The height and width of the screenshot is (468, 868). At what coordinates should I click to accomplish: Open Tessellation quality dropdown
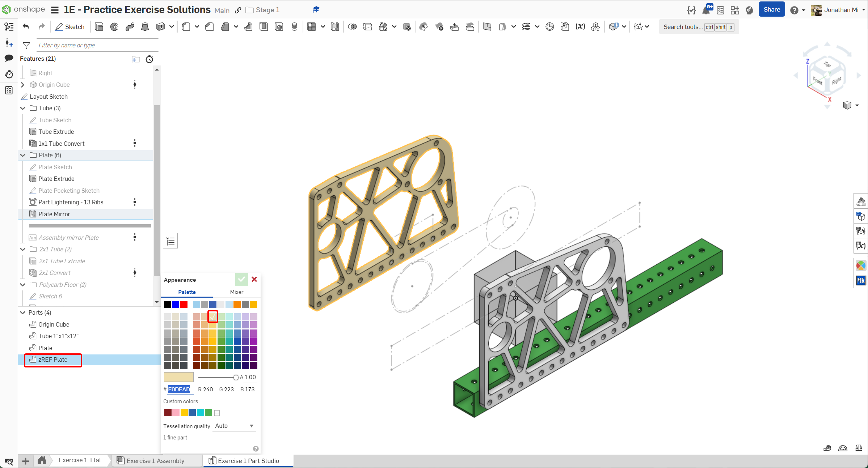[x=234, y=426]
